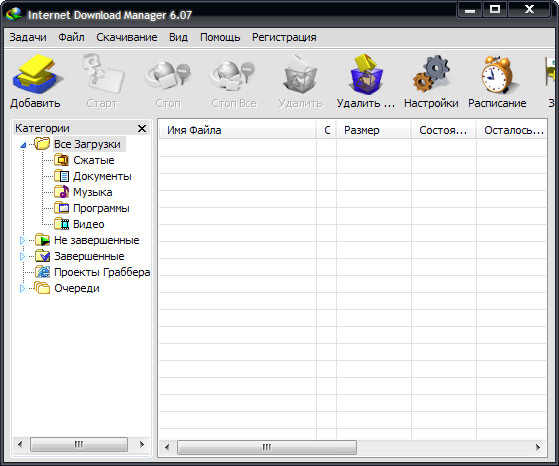Click the Стоп Все toolbar icon

click(x=233, y=75)
